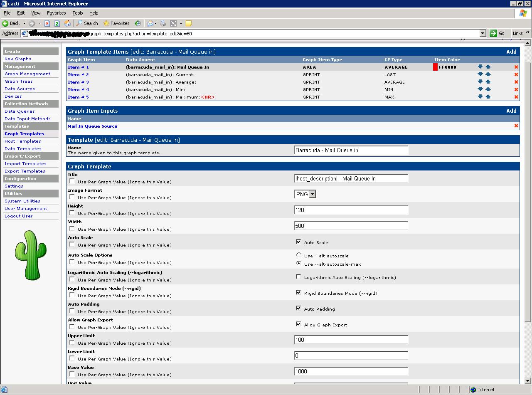Add a new Graph Template Item

click(x=511, y=52)
